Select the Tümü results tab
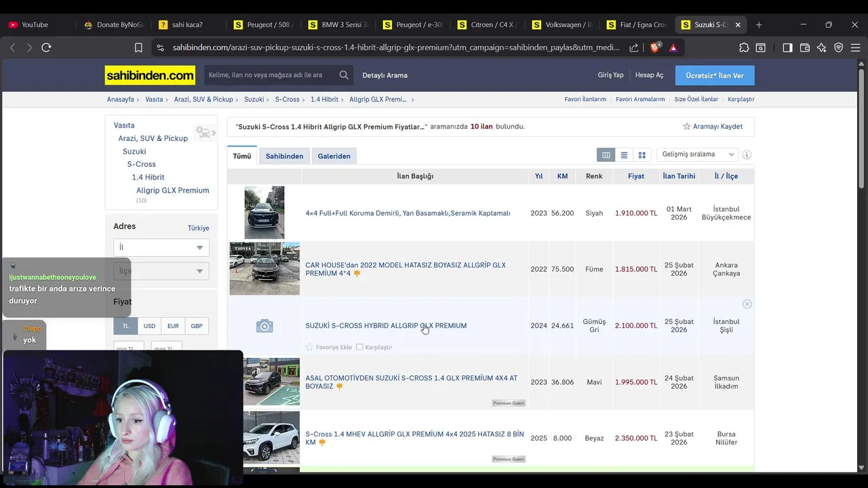Viewport: 868px width, 488px height. point(242,156)
